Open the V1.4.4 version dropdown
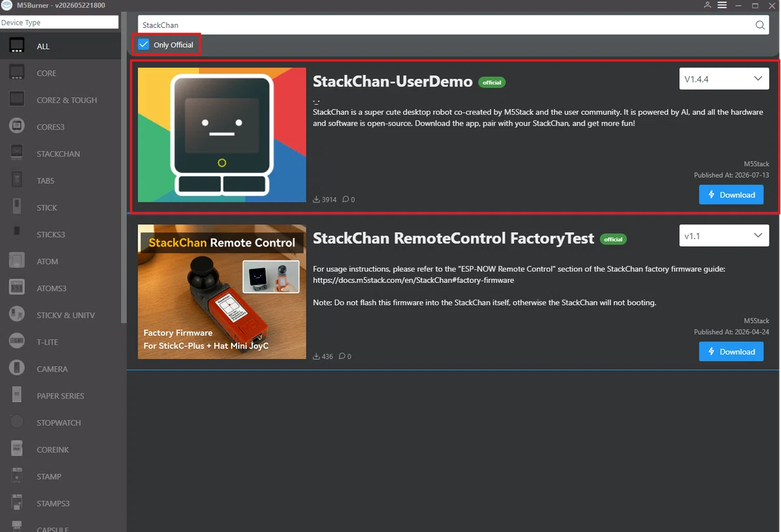 [724, 79]
